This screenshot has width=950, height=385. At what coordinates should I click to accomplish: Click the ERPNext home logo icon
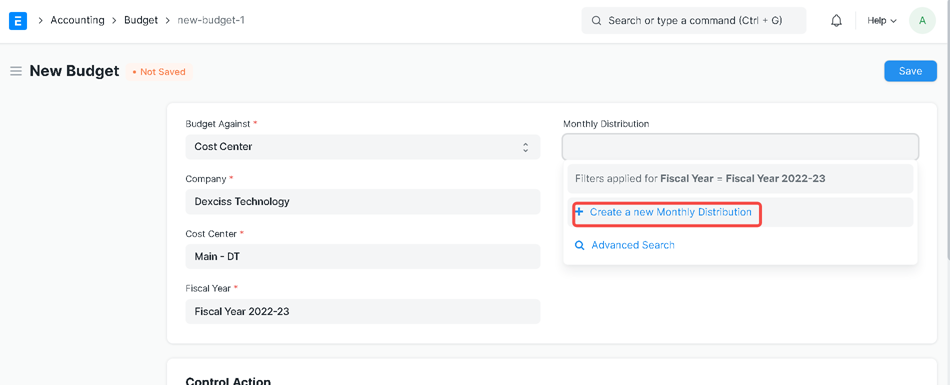pyautogui.click(x=18, y=21)
